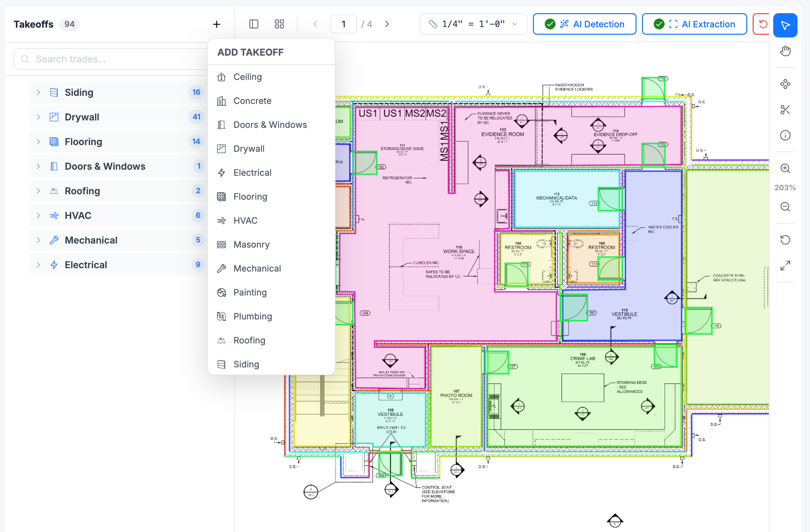Image resolution: width=810 pixels, height=532 pixels.
Task: Select the hand pan tool
Action: tap(785, 51)
